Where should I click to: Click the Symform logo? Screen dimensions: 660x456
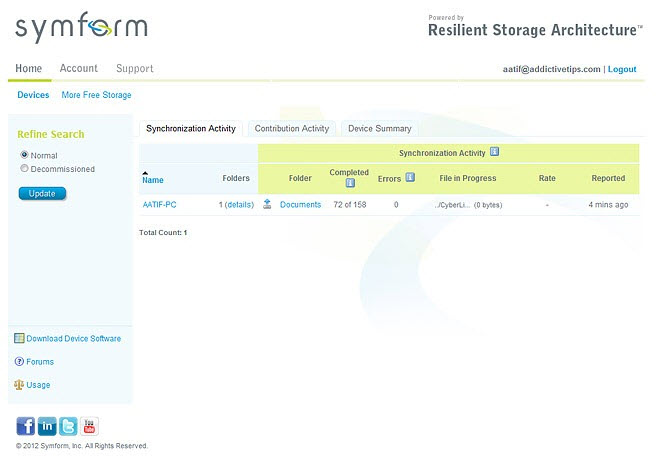coord(81,27)
